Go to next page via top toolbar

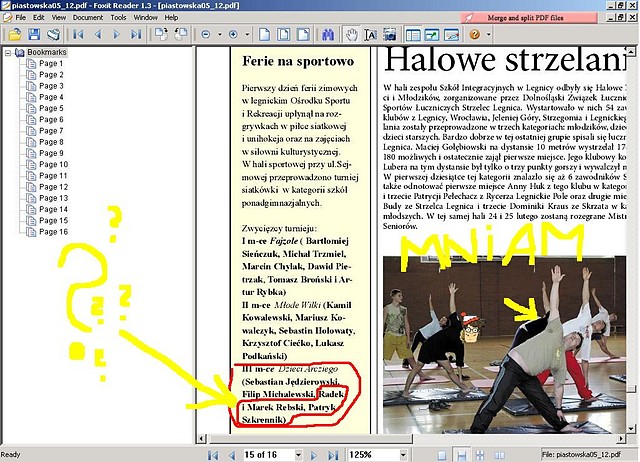(117, 35)
